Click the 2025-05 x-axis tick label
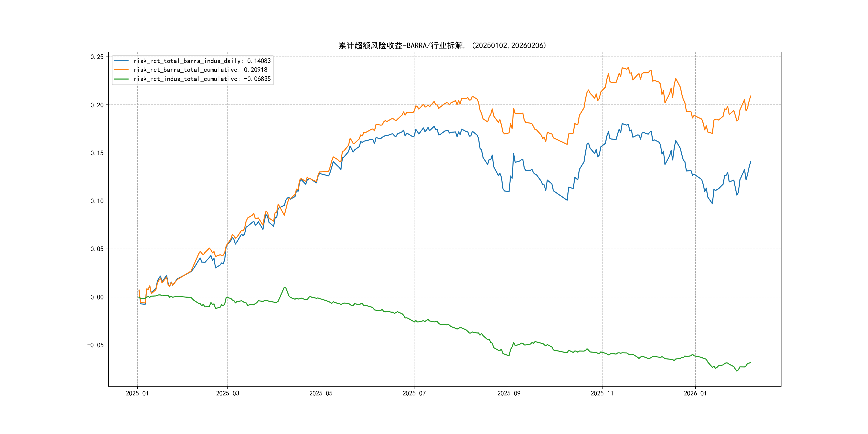Screen dimensions: 868x434 coord(321,393)
